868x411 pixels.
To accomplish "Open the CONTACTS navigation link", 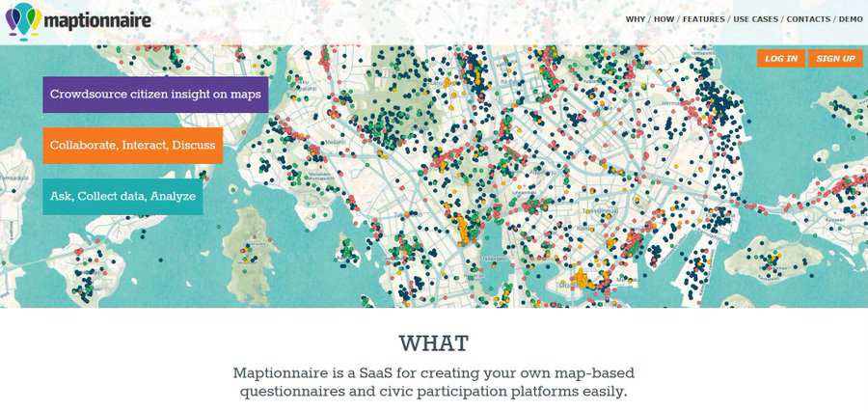I will [808, 19].
